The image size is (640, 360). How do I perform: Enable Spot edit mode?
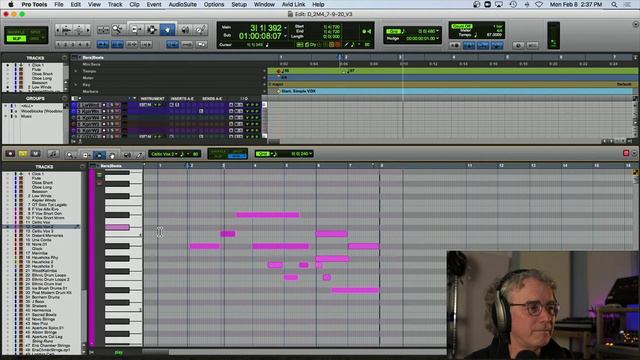coord(36,32)
